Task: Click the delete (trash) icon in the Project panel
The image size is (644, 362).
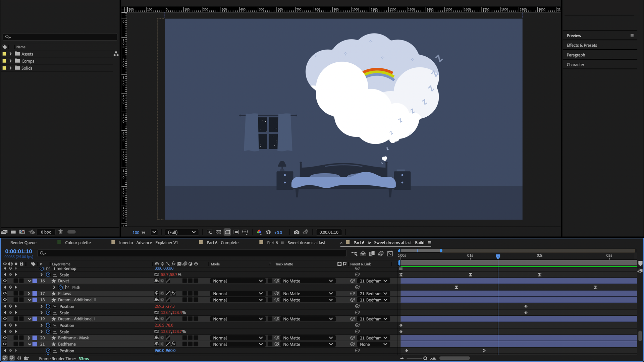Action: click(x=60, y=232)
